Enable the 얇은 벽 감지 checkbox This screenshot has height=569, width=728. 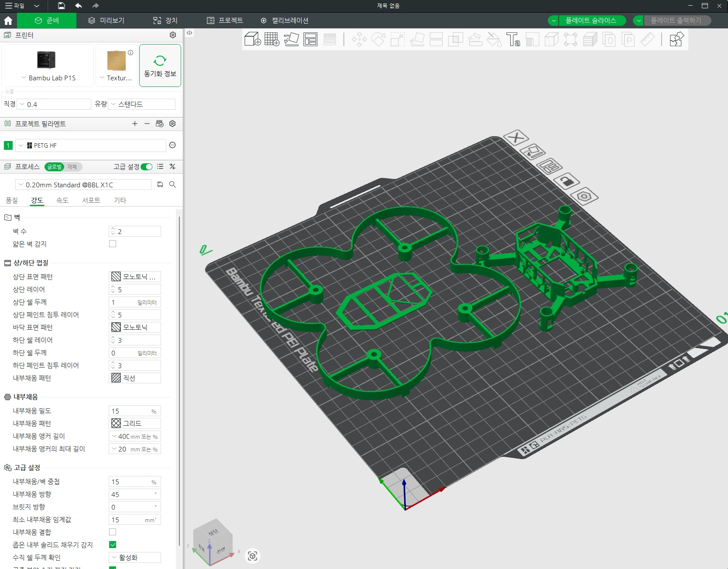point(113,244)
